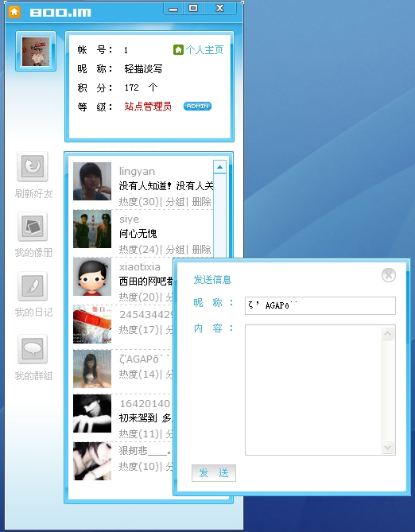Click the green house icon beside 个人主页
The width and height of the screenshot is (415, 532).
[x=178, y=49]
